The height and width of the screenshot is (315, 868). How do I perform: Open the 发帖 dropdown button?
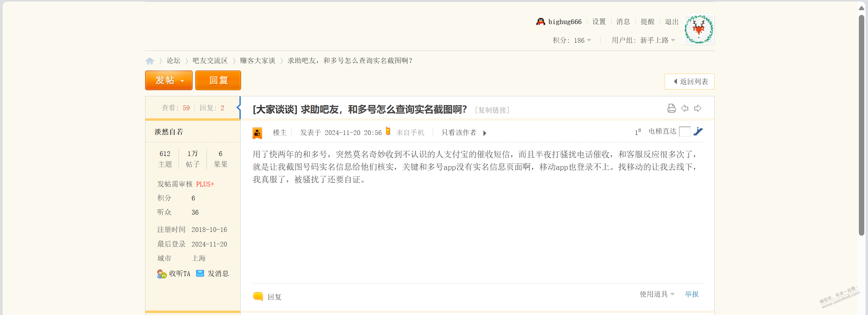click(x=169, y=80)
